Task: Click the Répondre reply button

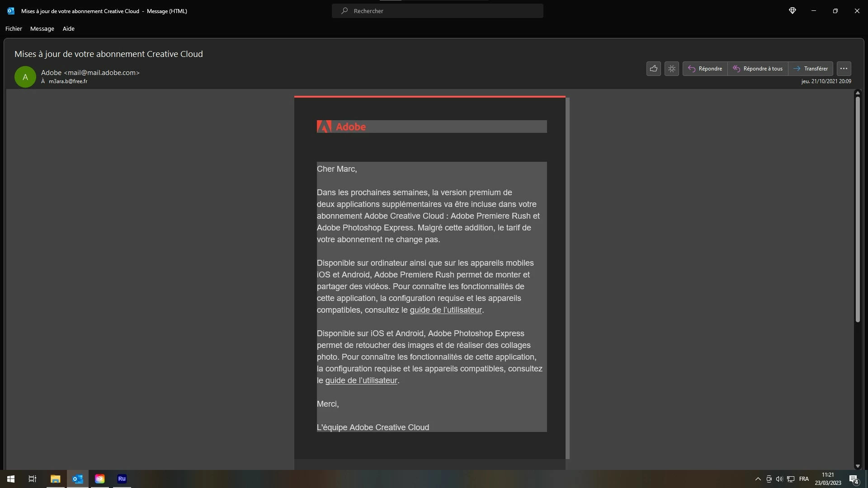Action: [x=705, y=69]
